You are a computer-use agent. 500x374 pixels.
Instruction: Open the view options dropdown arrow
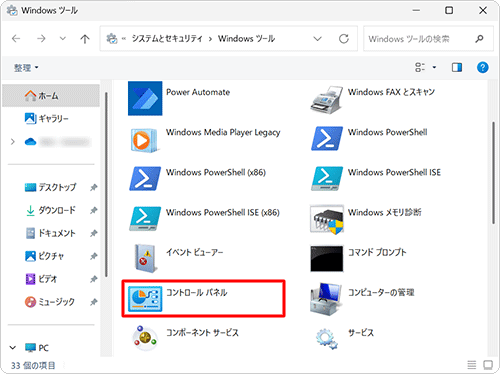point(434,67)
